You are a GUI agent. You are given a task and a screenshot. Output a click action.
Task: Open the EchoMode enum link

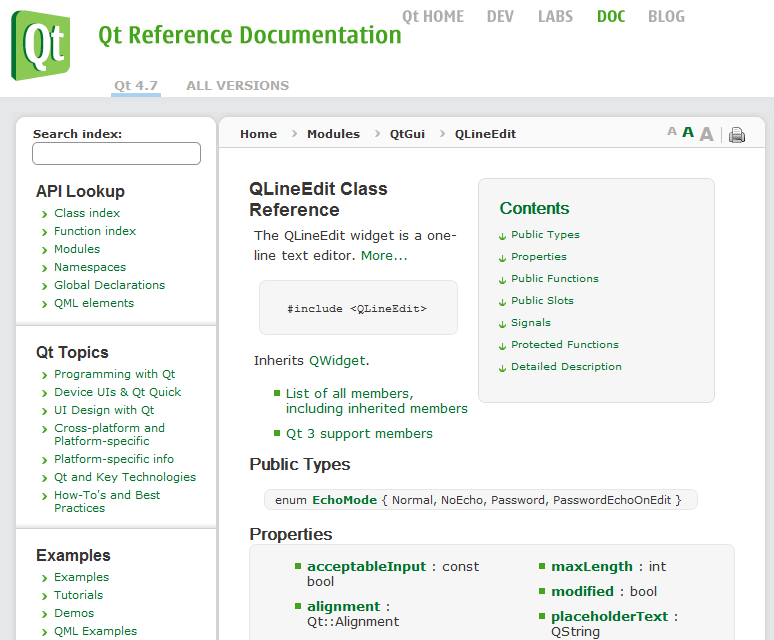click(x=345, y=500)
